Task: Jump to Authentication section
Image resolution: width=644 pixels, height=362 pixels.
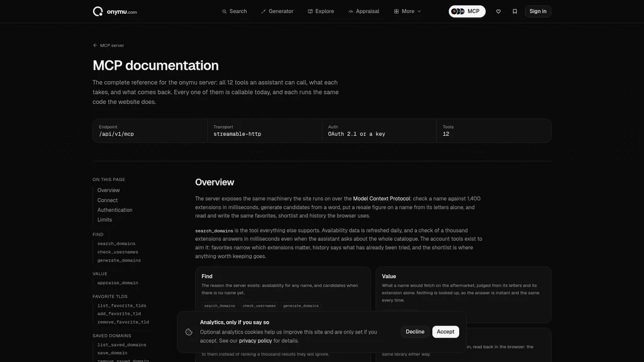Action: point(114,210)
